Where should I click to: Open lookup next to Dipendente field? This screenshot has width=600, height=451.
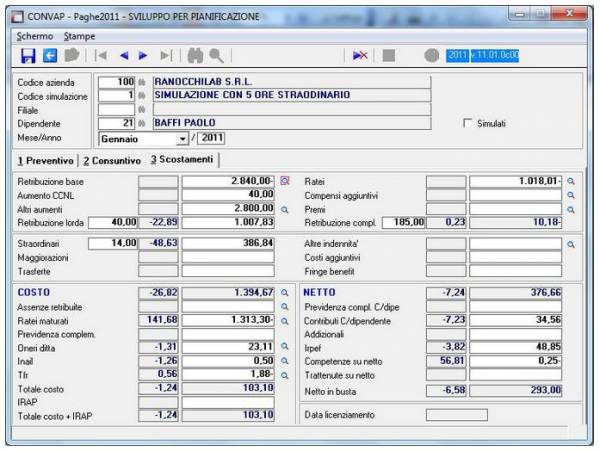coord(142,123)
